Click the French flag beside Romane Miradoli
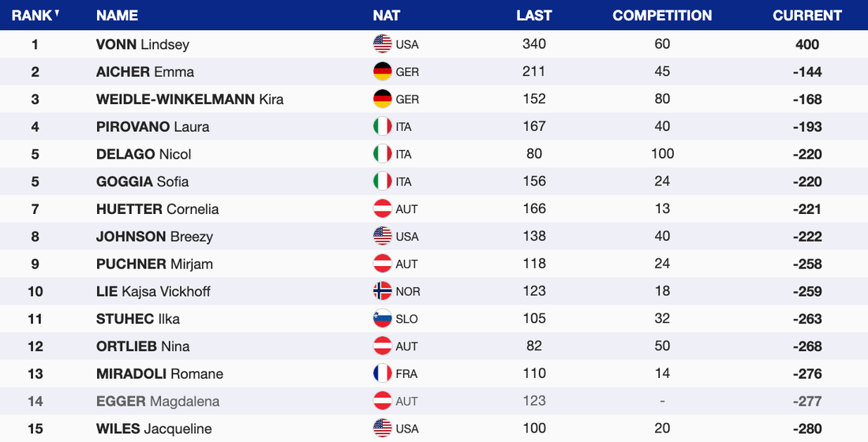The width and height of the screenshot is (868, 442). [x=383, y=373]
